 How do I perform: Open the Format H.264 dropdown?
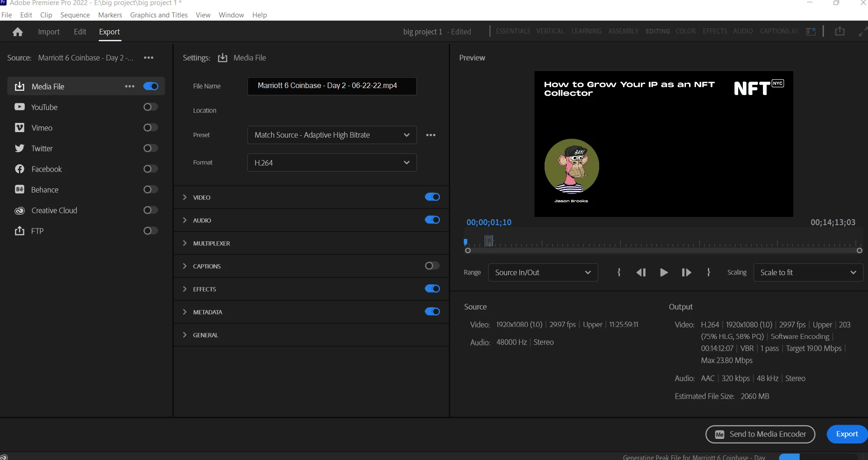point(332,162)
